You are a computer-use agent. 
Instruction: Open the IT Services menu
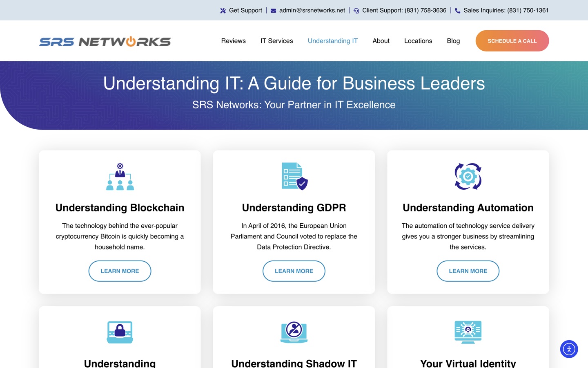(x=277, y=41)
